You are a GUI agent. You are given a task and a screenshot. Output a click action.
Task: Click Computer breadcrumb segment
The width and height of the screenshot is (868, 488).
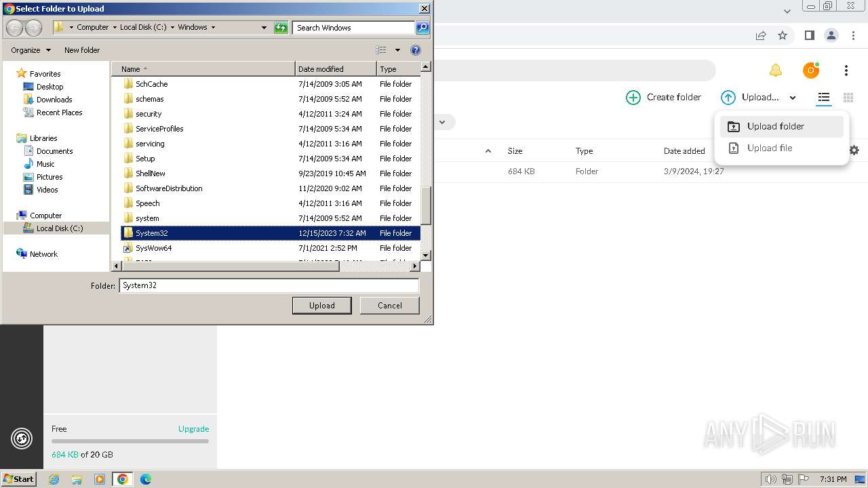click(92, 27)
